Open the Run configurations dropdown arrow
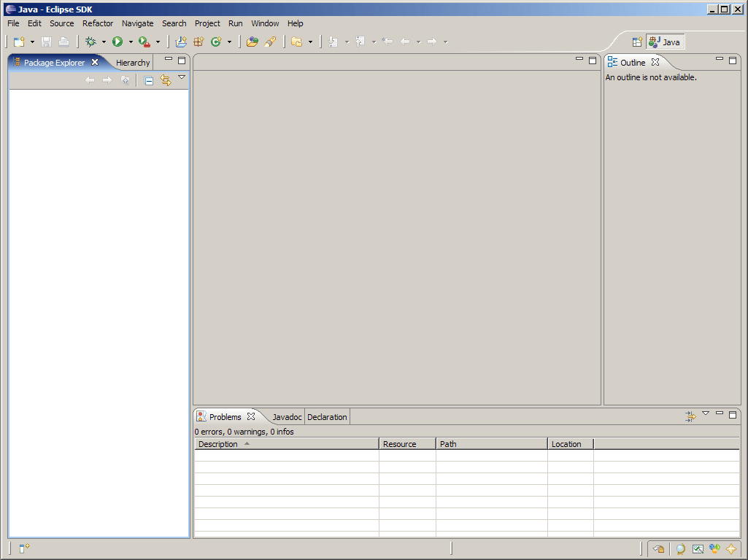Image resolution: width=748 pixels, height=560 pixels. click(x=131, y=42)
